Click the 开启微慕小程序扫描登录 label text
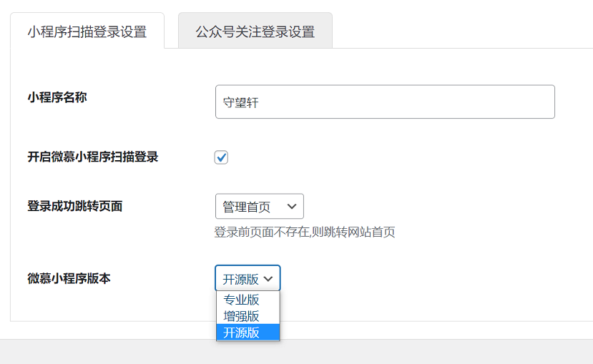 (93, 157)
